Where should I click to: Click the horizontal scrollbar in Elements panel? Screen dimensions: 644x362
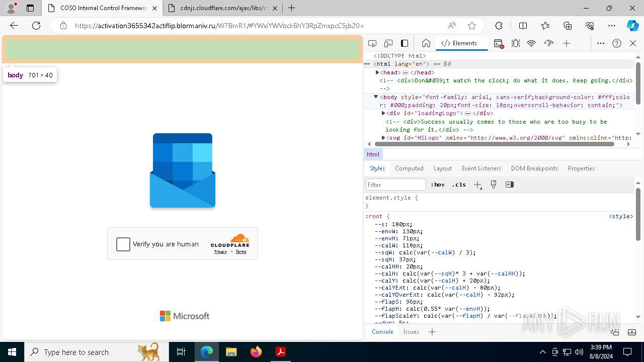tap(495, 144)
